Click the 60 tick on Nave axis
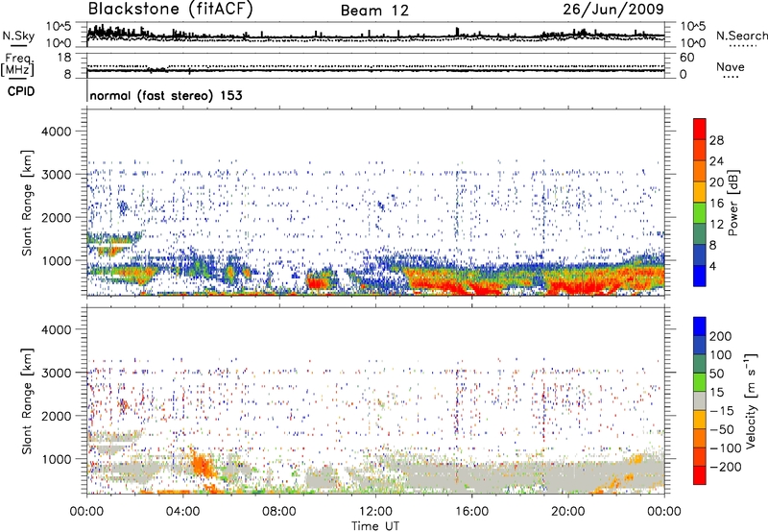 [x=686, y=58]
